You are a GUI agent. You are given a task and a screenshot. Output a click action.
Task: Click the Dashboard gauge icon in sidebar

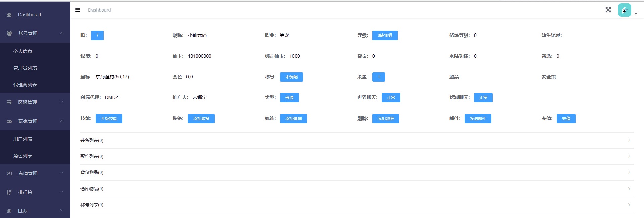(9, 15)
